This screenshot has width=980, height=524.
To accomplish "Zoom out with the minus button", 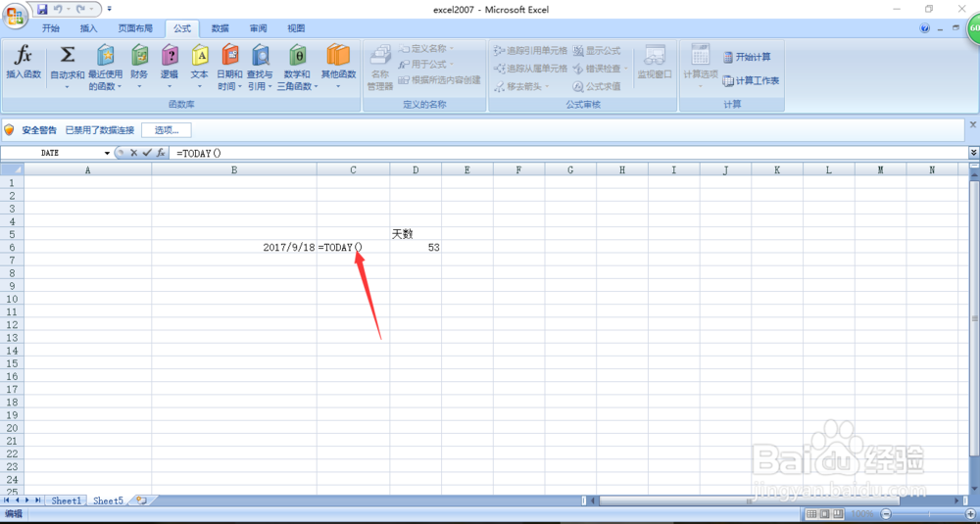I will click(886, 514).
